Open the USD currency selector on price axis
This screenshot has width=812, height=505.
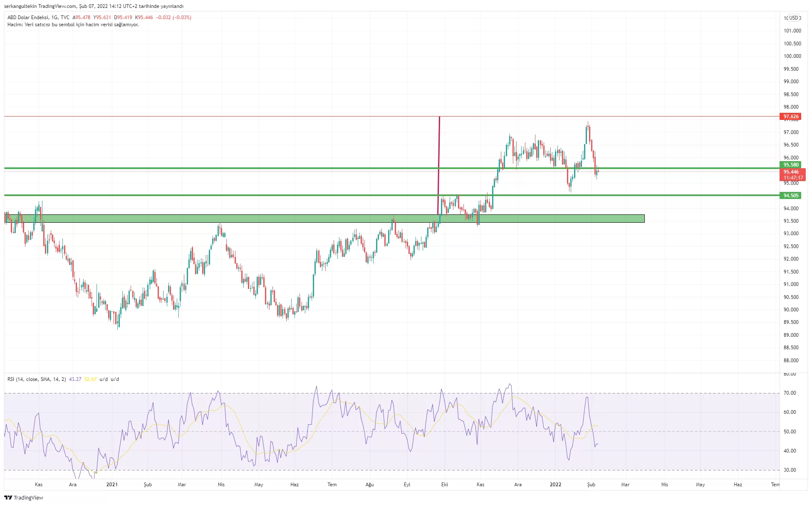point(794,17)
